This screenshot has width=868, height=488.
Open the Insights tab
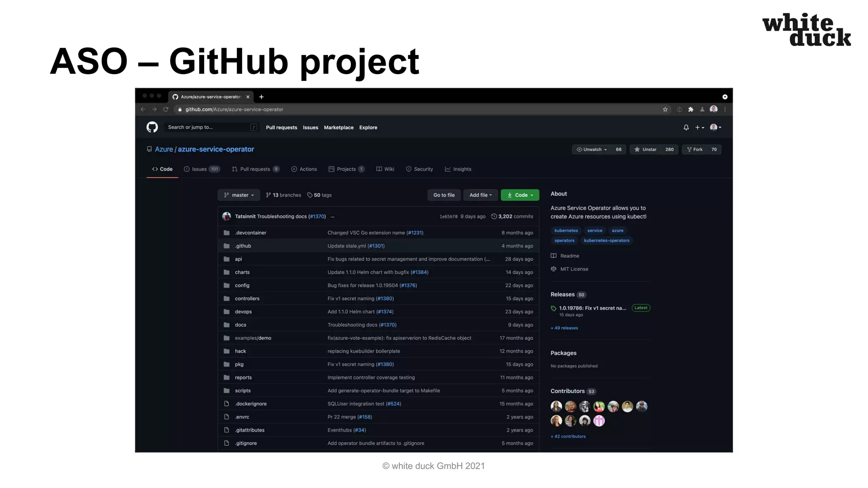tap(458, 169)
